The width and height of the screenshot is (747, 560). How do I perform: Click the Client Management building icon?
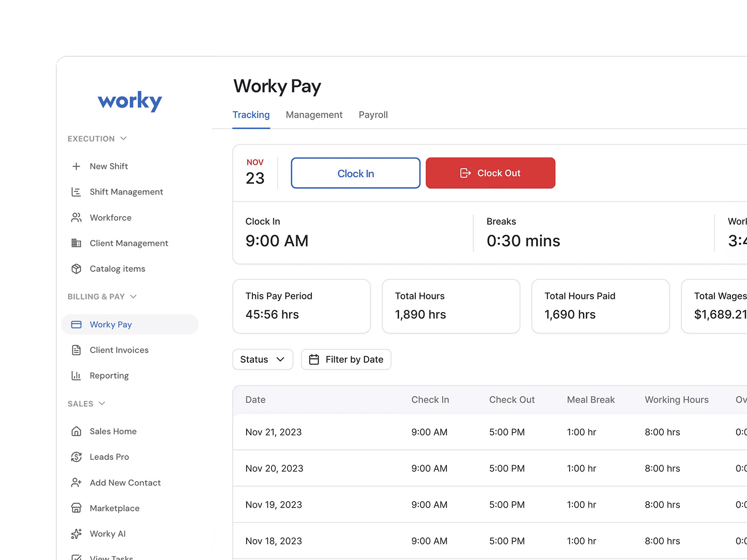tap(76, 243)
